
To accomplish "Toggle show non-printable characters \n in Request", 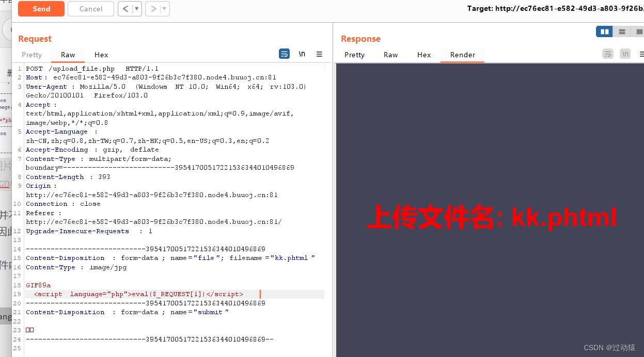I will [x=302, y=54].
